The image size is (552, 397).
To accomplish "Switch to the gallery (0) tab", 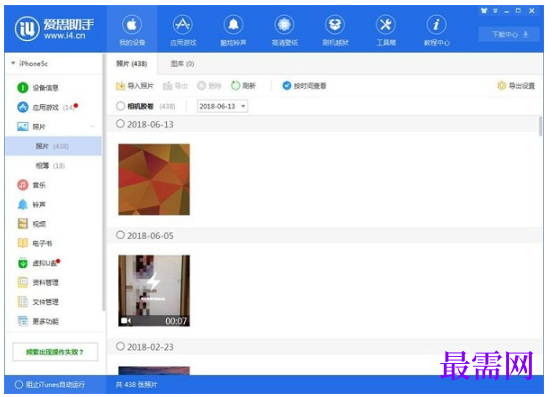I will 182,64.
